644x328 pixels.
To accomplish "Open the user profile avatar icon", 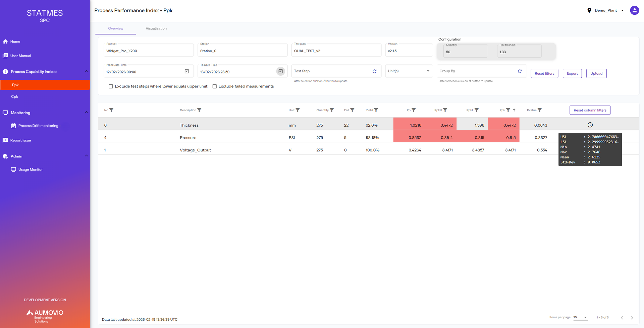I will click(634, 10).
